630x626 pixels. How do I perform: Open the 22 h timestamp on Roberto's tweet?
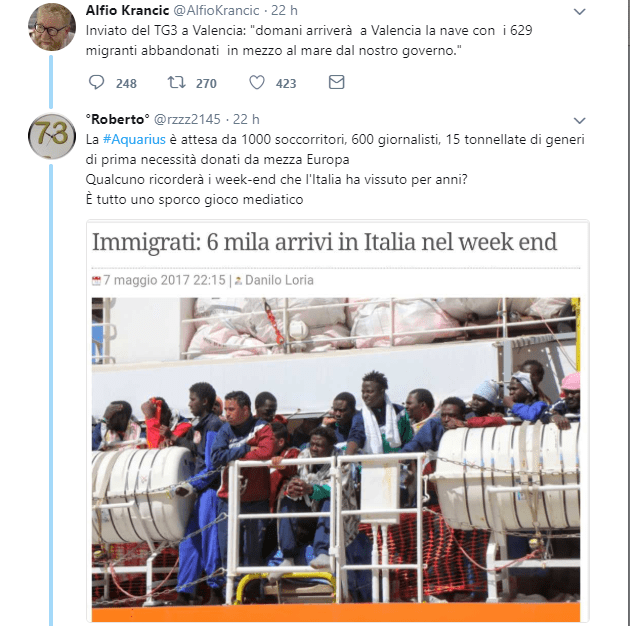246,119
